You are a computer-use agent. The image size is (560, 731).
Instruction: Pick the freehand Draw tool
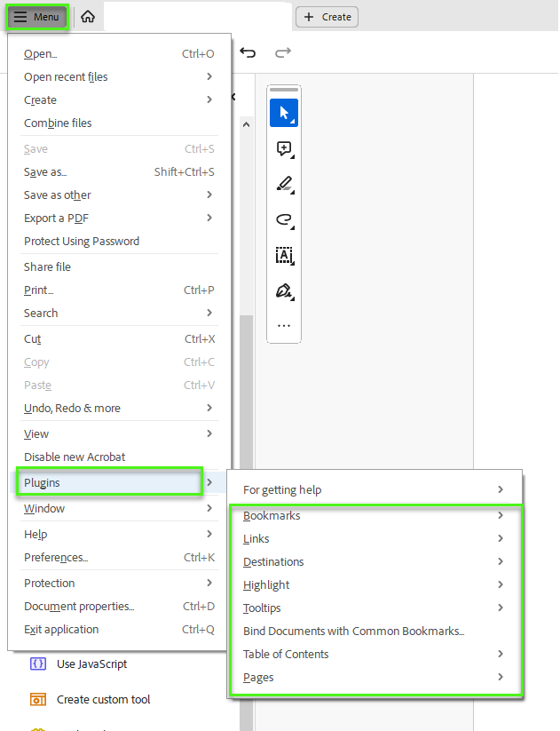pos(283,219)
